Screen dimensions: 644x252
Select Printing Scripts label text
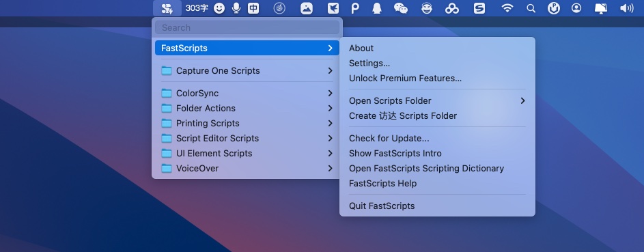[x=208, y=123]
